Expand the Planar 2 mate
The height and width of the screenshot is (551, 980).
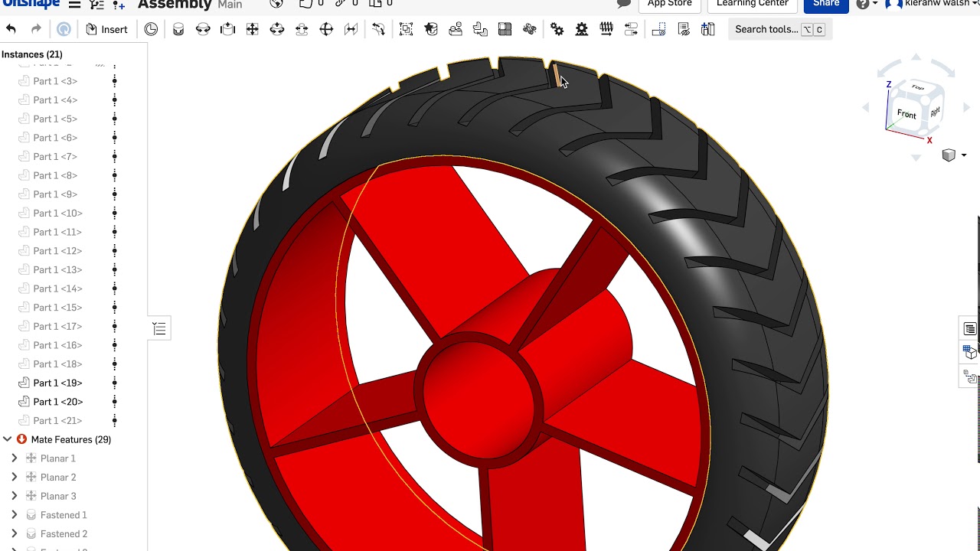[14, 477]
